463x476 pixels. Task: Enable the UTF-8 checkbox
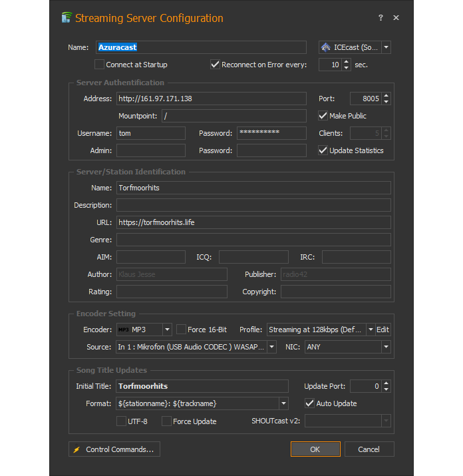tap(121, 421)
